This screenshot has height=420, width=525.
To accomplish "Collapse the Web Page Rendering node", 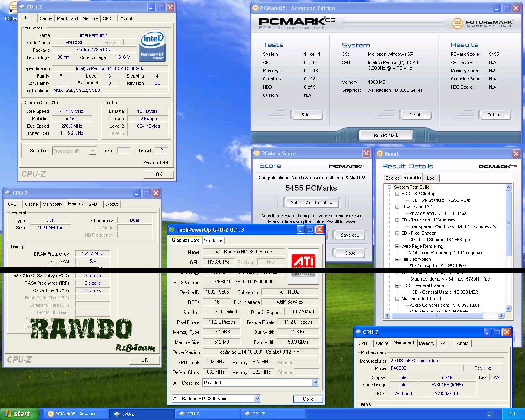I will [x=397, y=246].
